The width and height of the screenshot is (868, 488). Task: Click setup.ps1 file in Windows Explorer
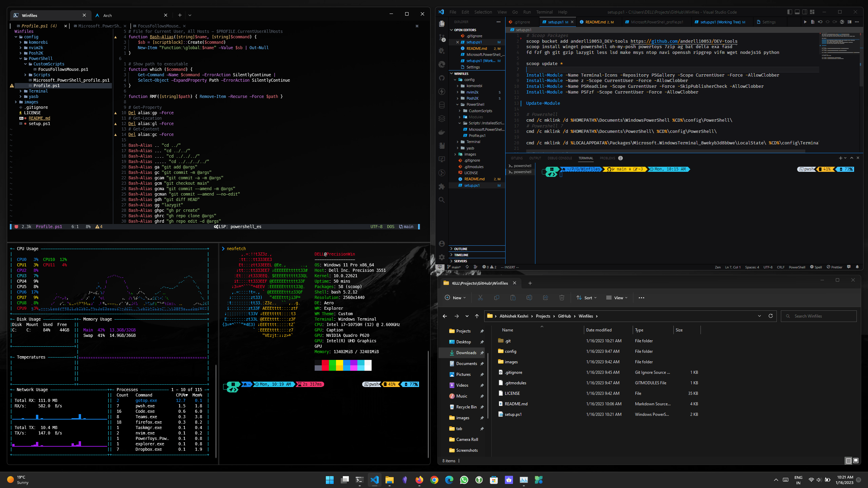point(514,413)
